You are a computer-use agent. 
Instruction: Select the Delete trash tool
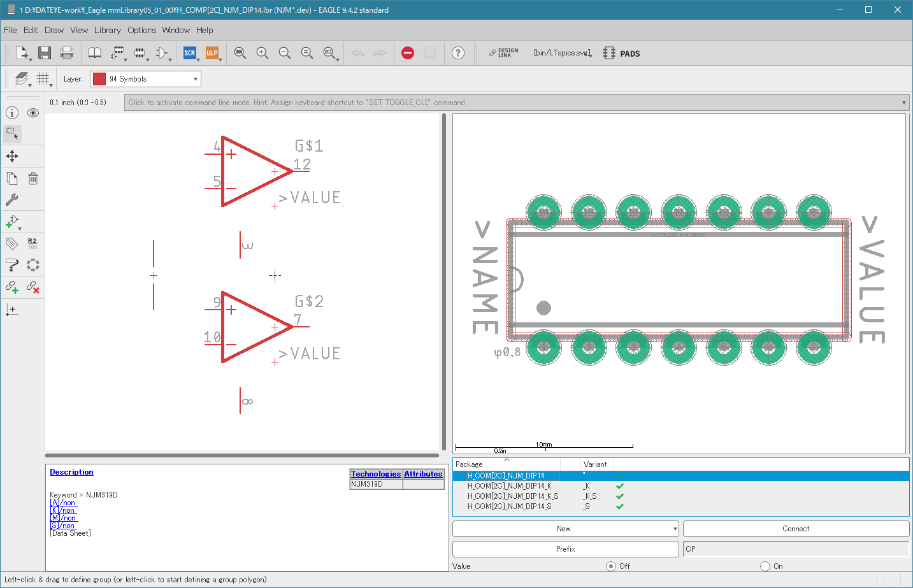(x=33, y=178)
